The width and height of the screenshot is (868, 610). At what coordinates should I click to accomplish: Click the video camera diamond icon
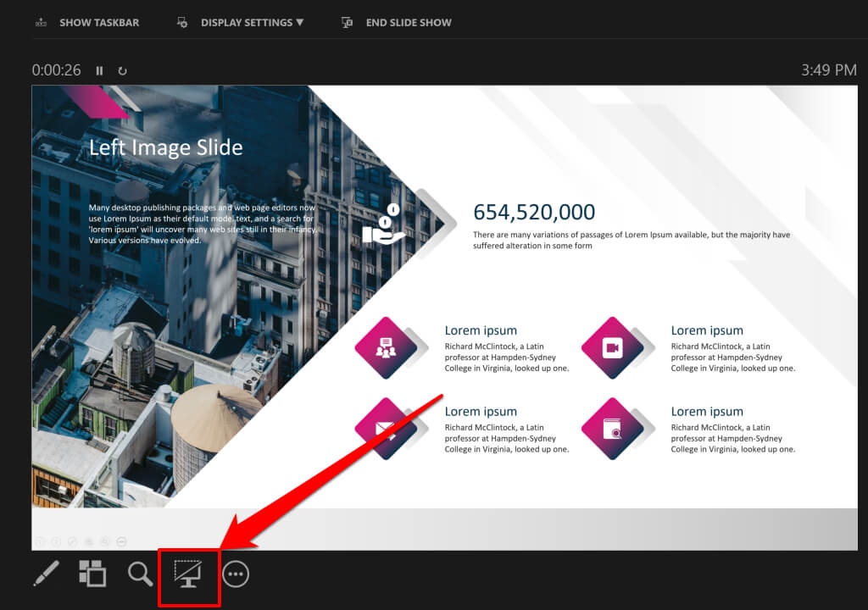click(x=612, y=347)
